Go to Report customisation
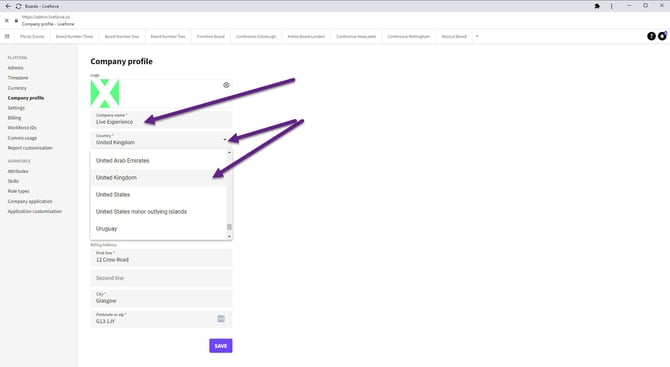This screenshot has width=670, height=367. pyautogui.click(x=30, y=148)
